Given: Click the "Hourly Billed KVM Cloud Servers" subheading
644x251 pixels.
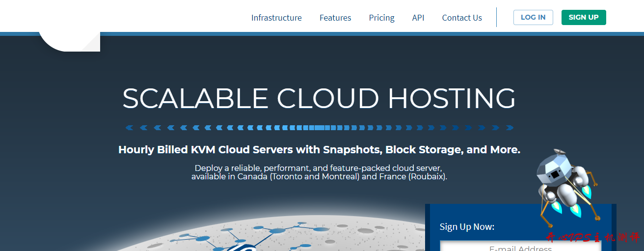Looking at the screenshot, I should pyautogui.click(x=319, y=150).
